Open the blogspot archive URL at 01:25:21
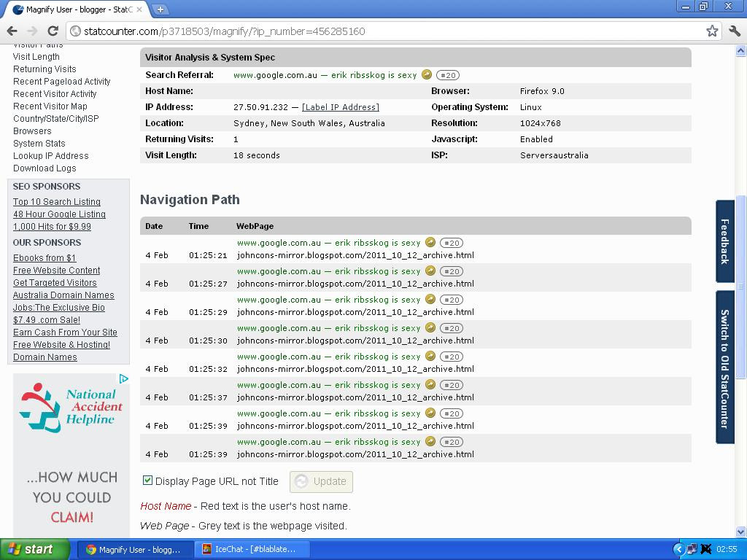747x560 pixels. pos(355,255)
